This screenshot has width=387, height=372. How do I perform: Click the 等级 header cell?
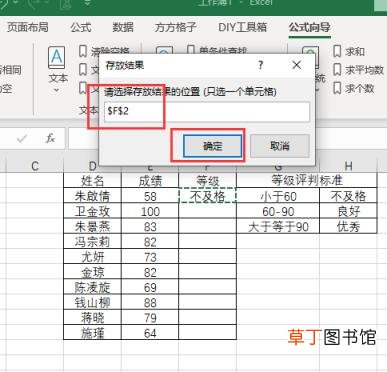[207, 180]
